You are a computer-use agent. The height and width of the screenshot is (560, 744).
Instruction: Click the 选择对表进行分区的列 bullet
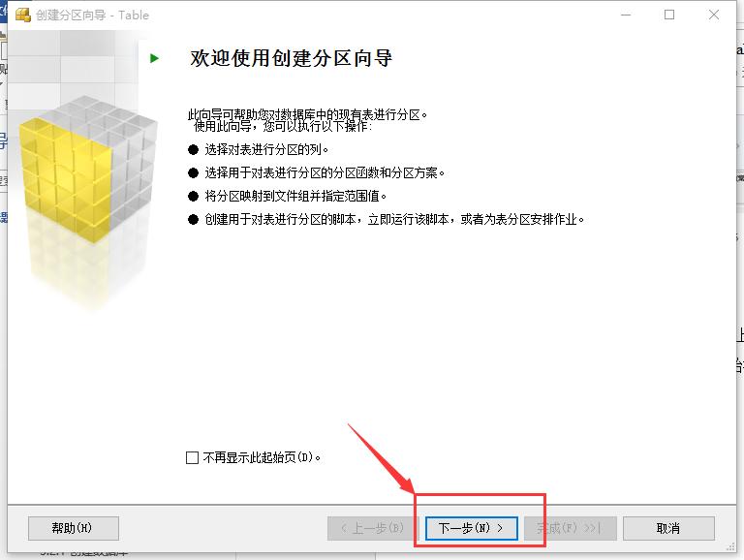[x=258, y=150]
